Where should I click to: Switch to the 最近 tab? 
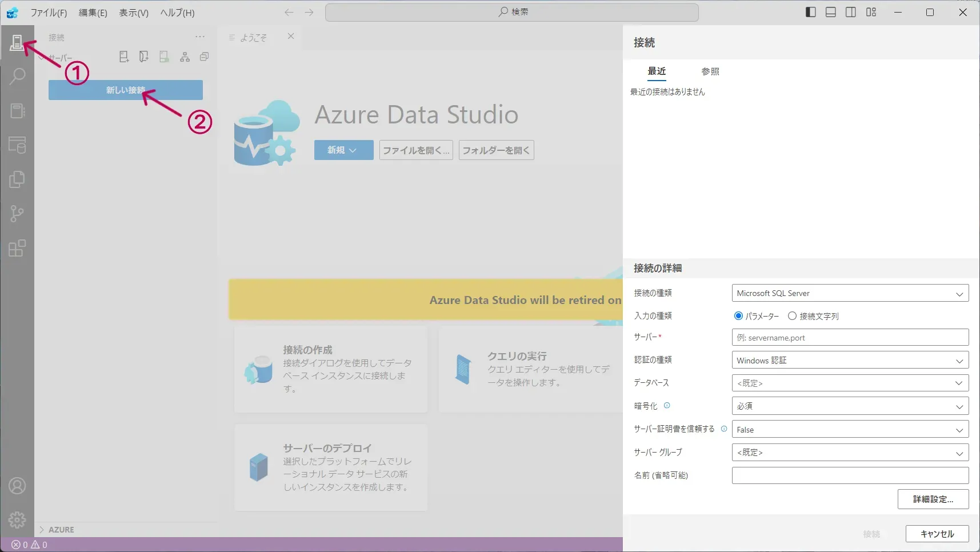coord(657,71)
